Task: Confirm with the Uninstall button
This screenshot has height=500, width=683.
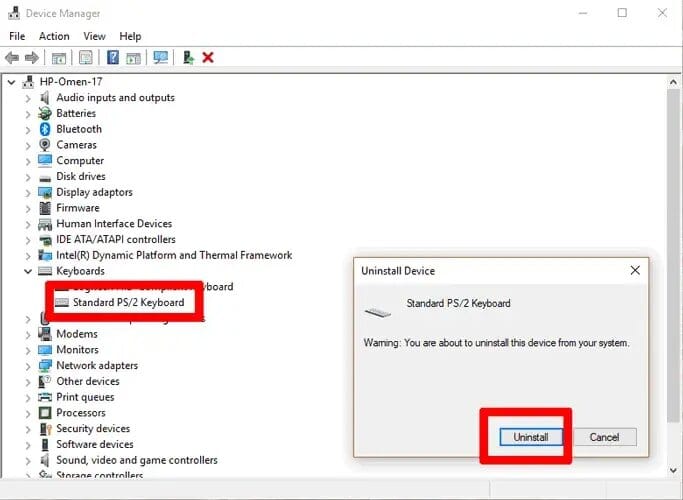Action: 531,437
